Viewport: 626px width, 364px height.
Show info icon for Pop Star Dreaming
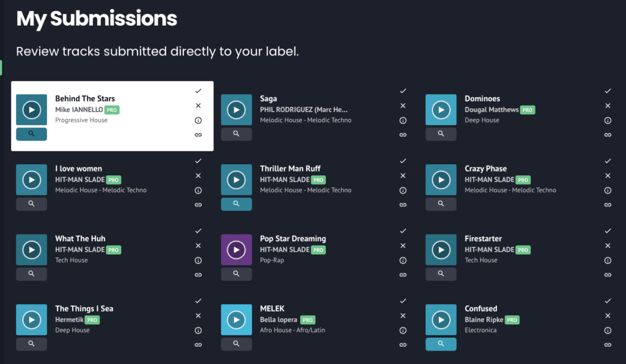pyautogui.click(x=403, y=261)
